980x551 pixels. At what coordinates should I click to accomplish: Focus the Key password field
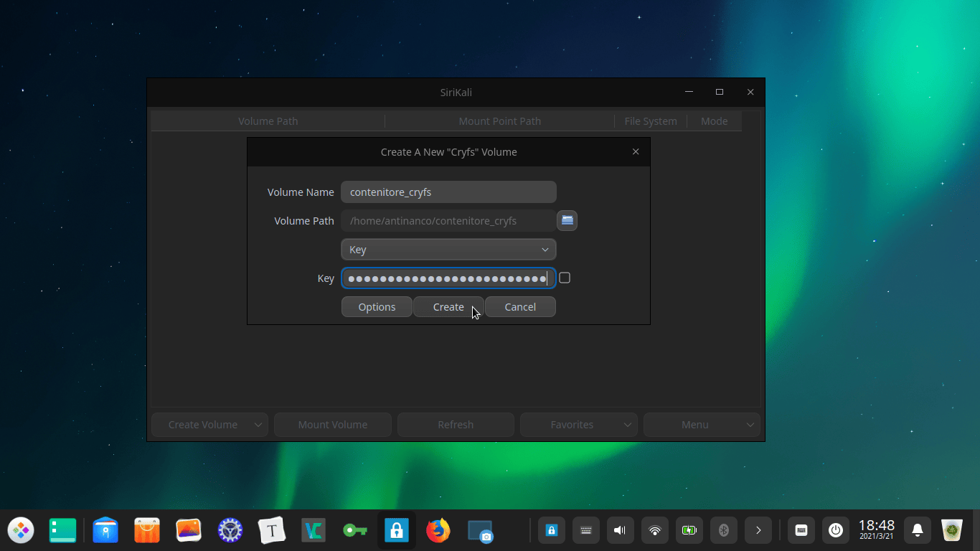(448, 278)
